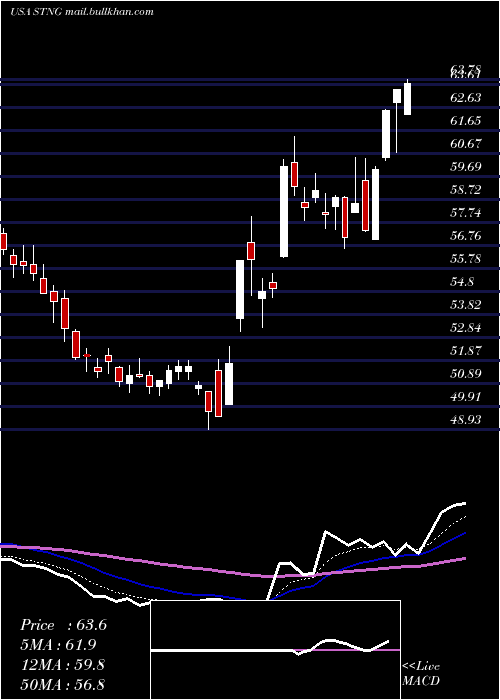This screenshot has height=700, width=500.
Task: Click inside the Live MACD inset chart
Action: (275, 650)
